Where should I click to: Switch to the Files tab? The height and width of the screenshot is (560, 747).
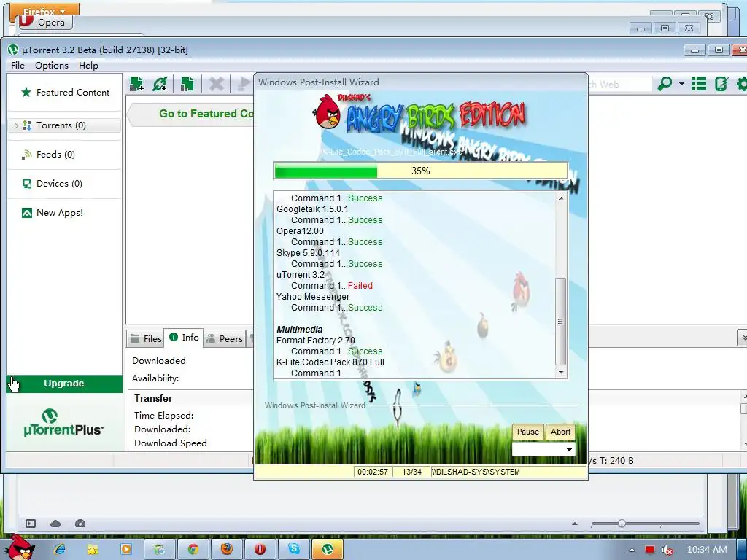146,338
